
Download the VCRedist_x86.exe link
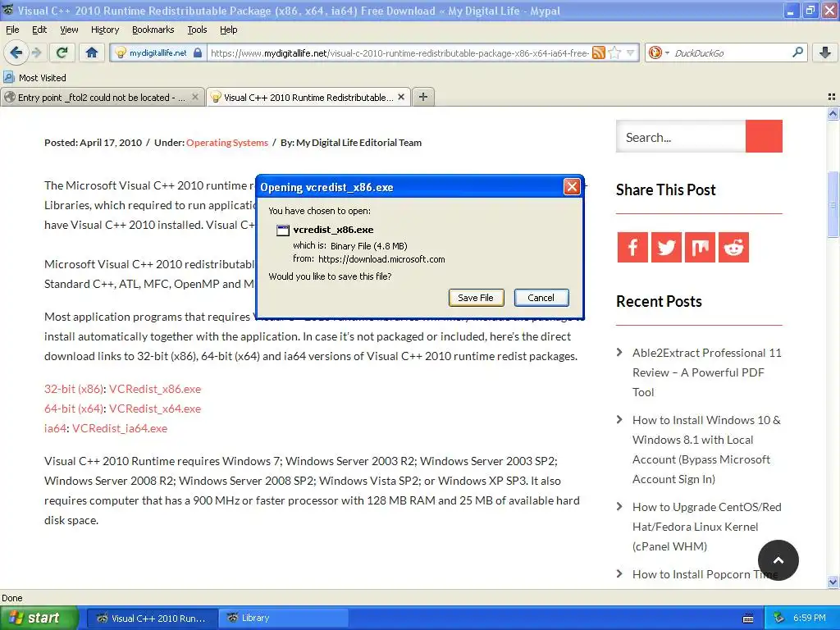(x=155, y=389)
